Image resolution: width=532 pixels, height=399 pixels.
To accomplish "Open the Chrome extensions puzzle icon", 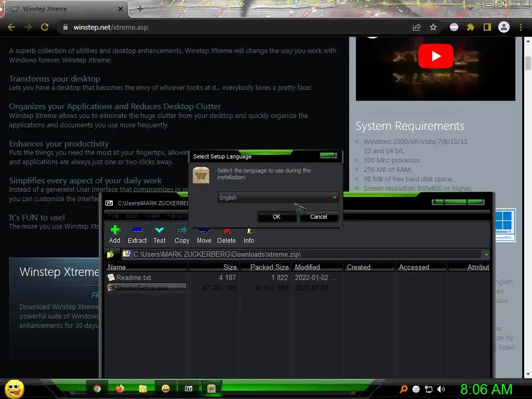I will [x=470, y=27].
